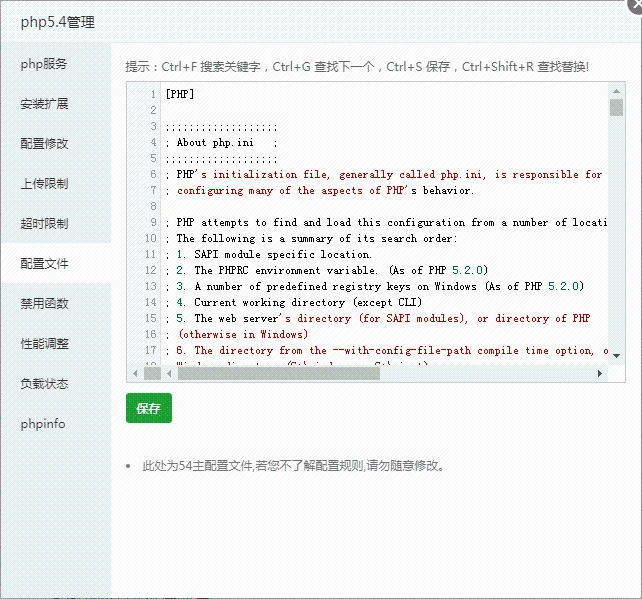Click 'PHP attempts to find and load' line
Viewport: 642px width, 599px height.
click(386, 222)
